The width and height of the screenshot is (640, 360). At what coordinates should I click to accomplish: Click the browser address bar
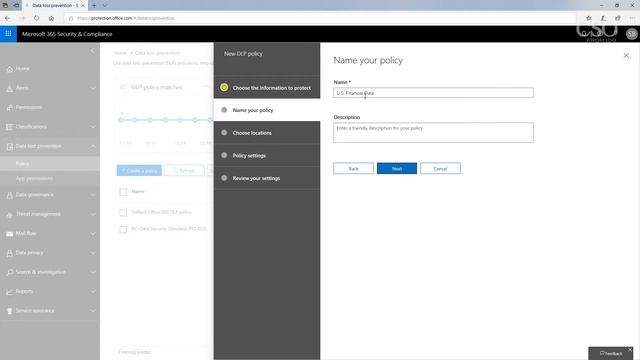point(320,18)
